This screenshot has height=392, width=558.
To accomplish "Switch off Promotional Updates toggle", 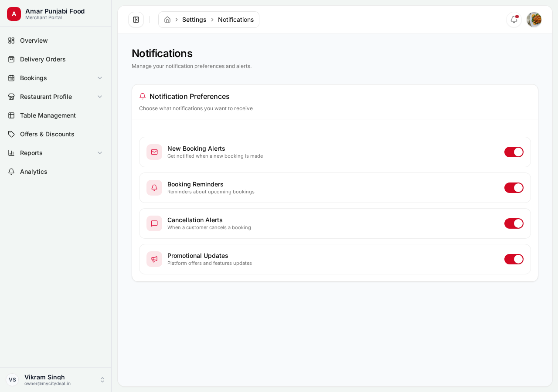I will click(x=514, y=259).
